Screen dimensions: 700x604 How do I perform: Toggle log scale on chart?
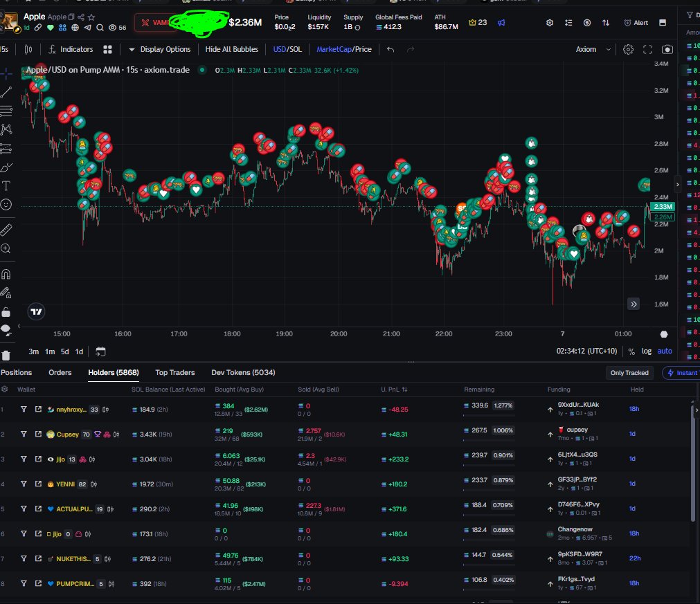click(647, 351)
